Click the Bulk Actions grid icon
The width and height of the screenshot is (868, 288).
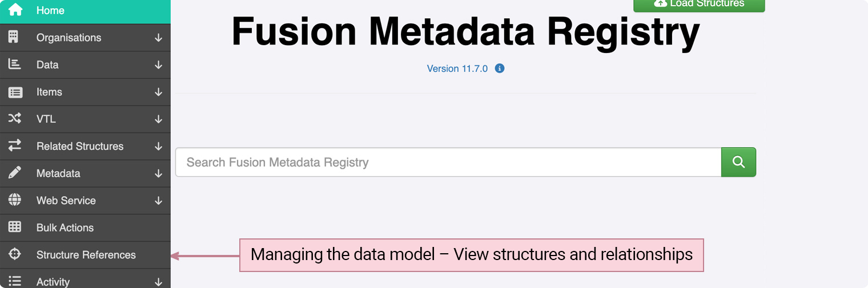[14, 227]
